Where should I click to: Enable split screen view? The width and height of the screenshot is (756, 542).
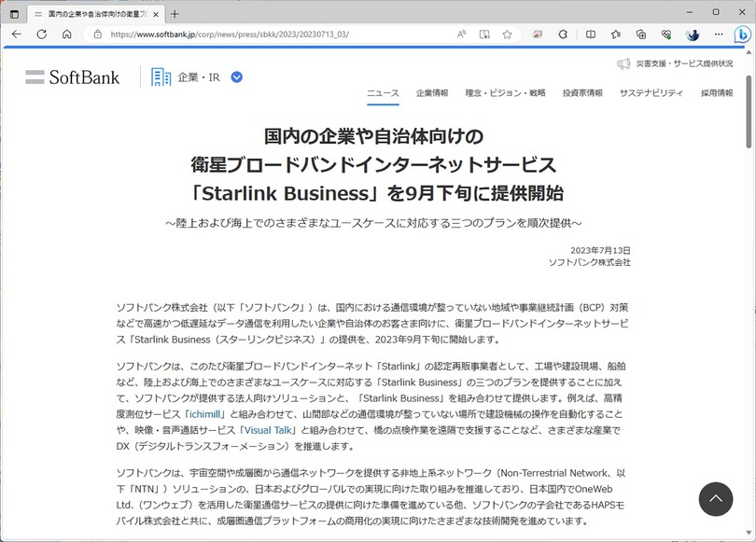590,35
